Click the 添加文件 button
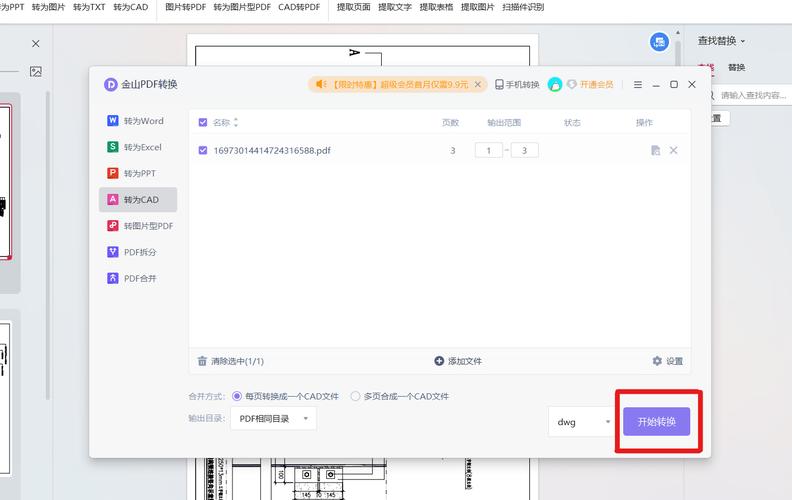This screenshot has height=500, width=792. tap(458, 361)
